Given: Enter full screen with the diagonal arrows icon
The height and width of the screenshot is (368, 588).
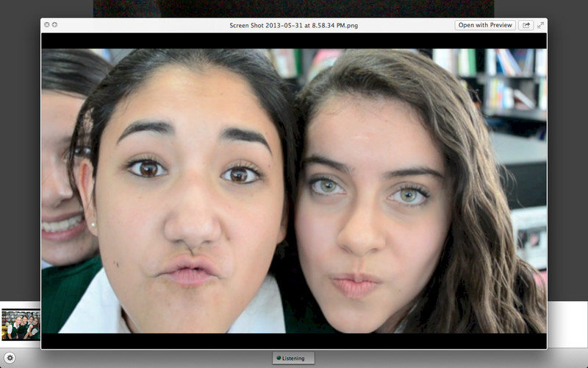Looking at the screenshot, I should click(540, 25).
